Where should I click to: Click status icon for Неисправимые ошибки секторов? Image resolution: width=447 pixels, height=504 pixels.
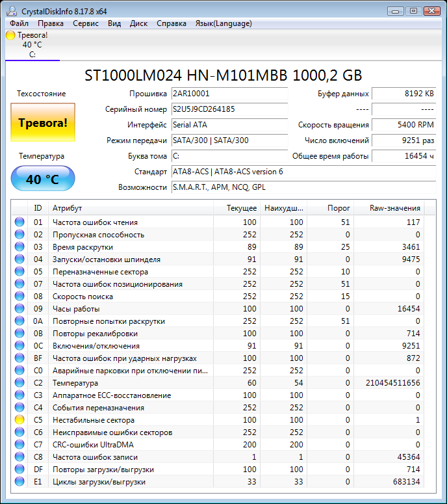point(19,432)
